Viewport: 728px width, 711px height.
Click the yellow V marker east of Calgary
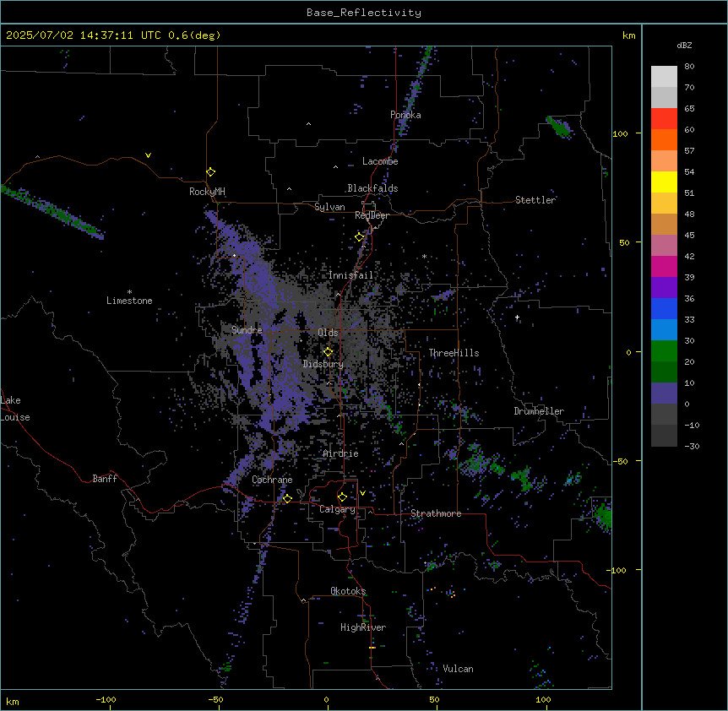coord(362,493)
